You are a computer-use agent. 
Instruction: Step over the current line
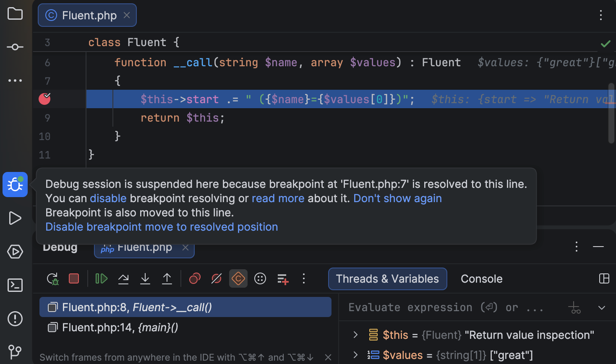123,278
